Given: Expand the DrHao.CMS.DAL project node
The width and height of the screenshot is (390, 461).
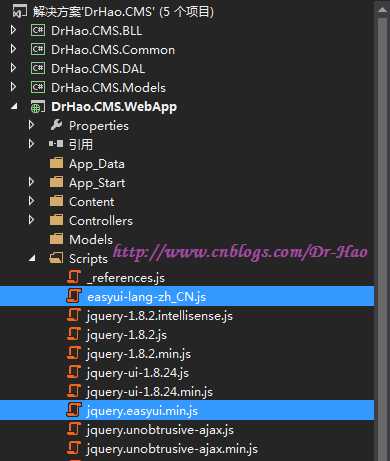Looking at the screenshot, I should point(13,68).
